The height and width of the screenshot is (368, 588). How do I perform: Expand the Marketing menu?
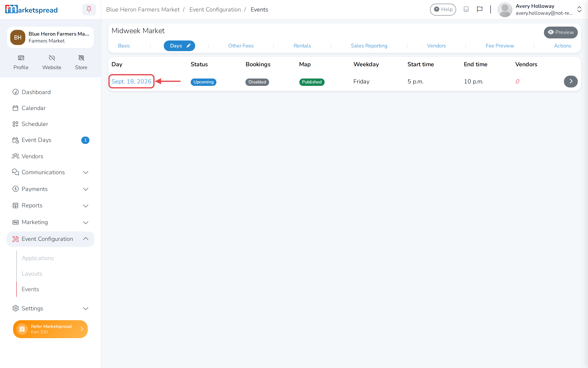[x=50, y=222]
